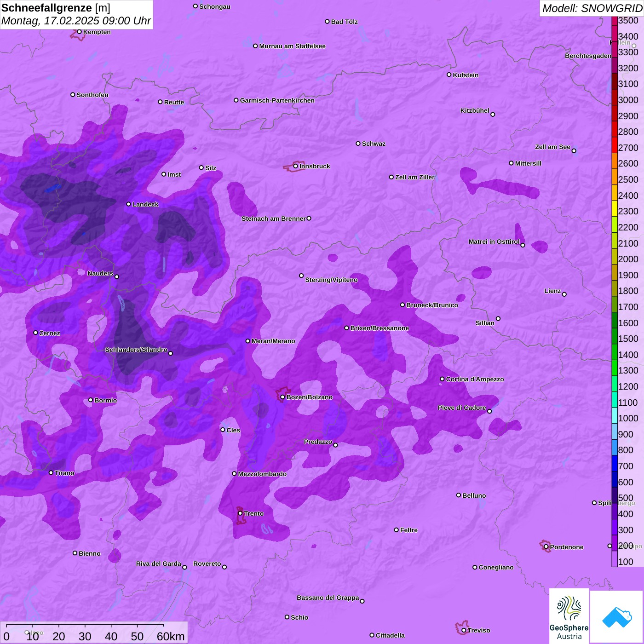Click the "Steinach am Brenner" label

click(x=274, y=218)
